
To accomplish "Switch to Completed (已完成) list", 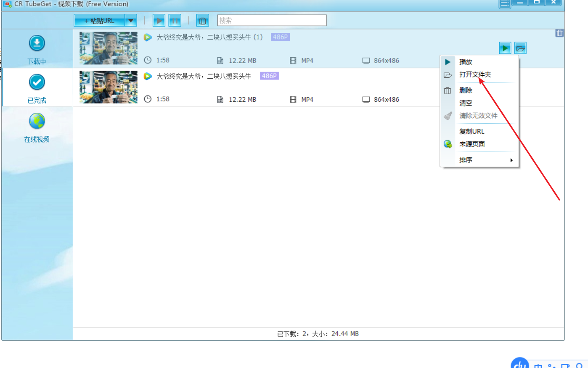I will 37,88.
